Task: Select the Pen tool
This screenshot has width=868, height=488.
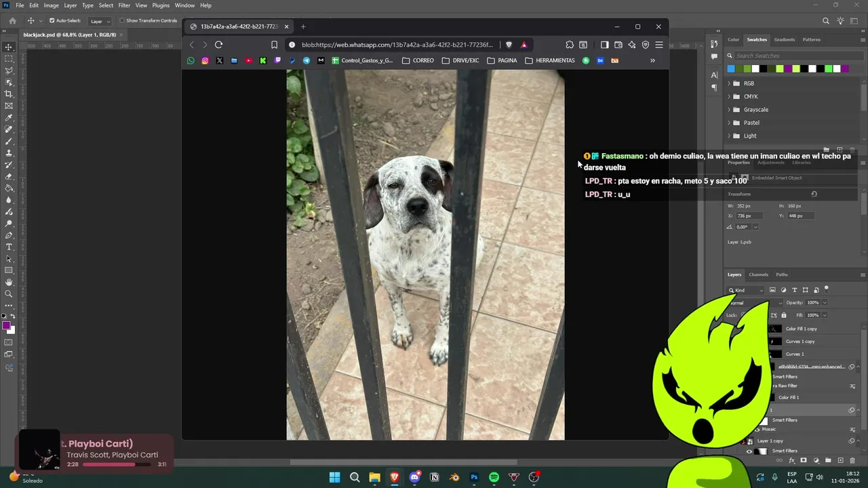Action: coord(9,235)
